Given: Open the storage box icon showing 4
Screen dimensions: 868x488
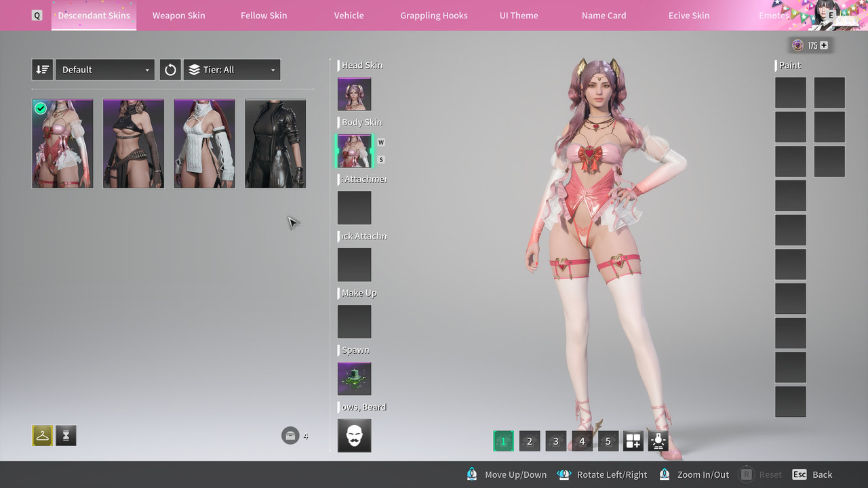Looking at the screenshot, I should tap(290, 435).
